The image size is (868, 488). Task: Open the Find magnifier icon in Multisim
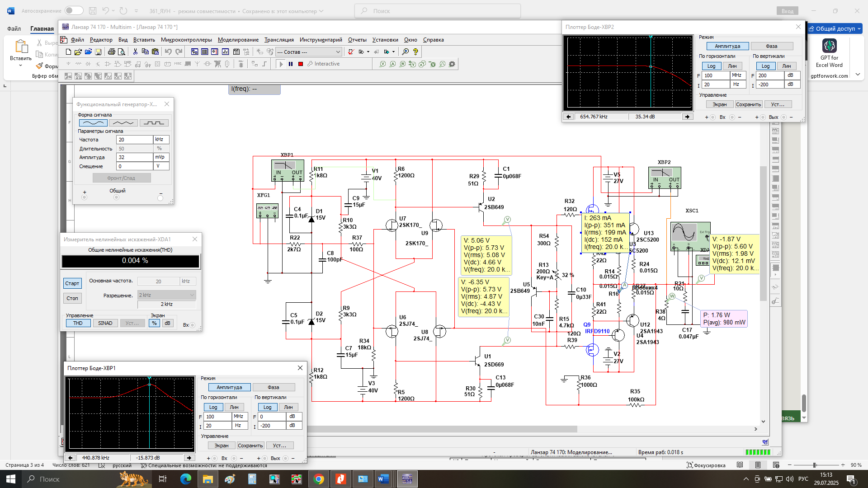[406, 52]
